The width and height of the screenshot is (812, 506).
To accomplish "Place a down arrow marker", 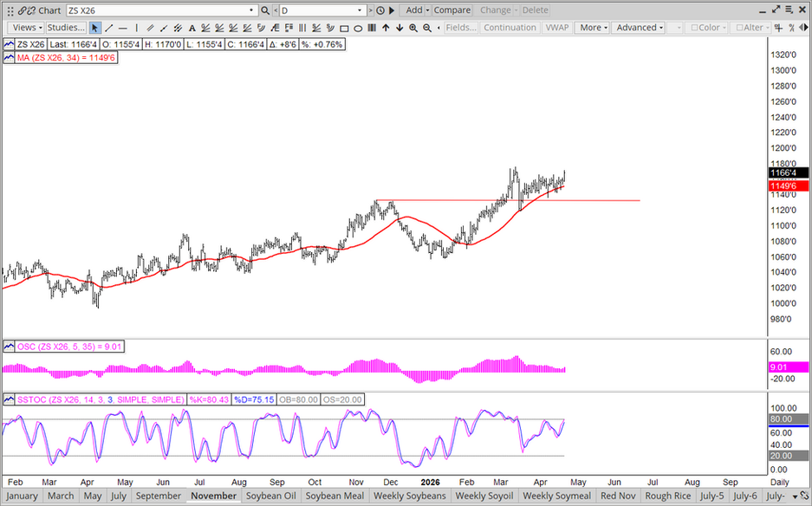I will coord(400,28).
